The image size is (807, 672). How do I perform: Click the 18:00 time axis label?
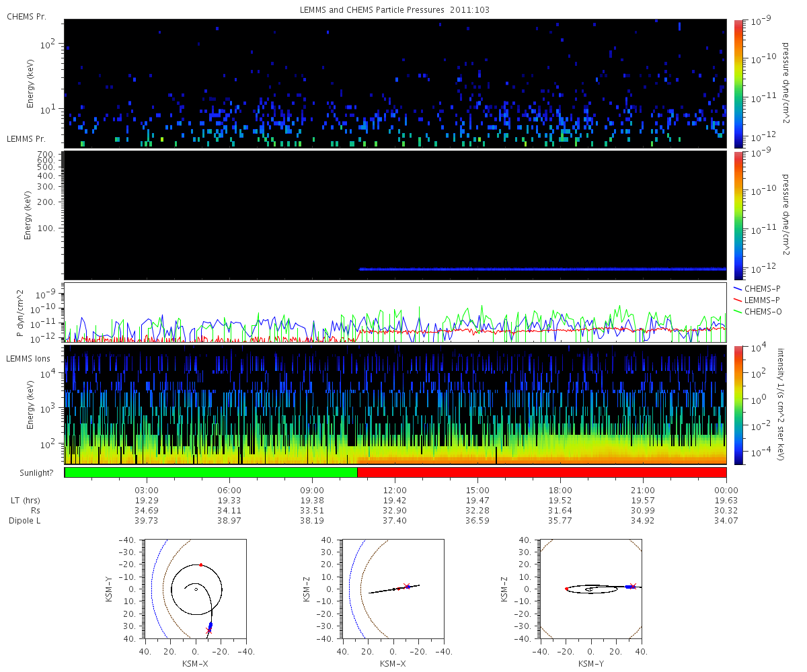(x=560, y=489)
